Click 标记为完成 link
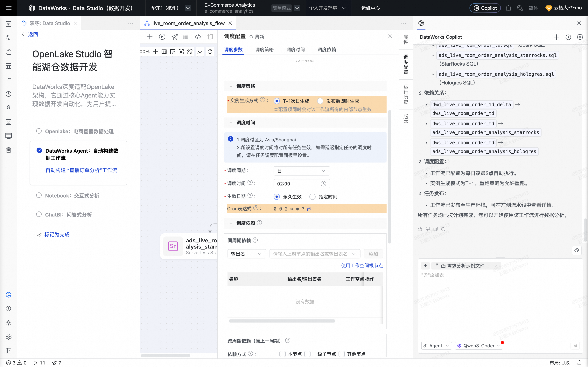The width and height of the screenshot is (588, 367). [x=57, y=235]
